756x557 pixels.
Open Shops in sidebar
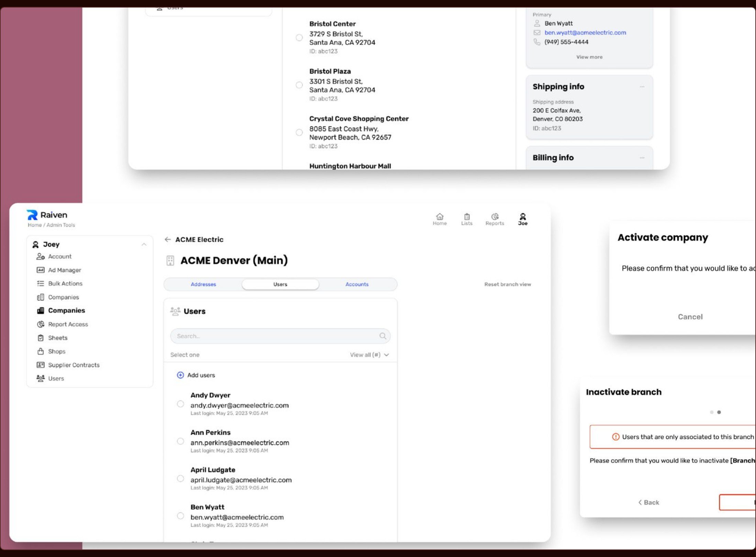[x=56, y=351]
